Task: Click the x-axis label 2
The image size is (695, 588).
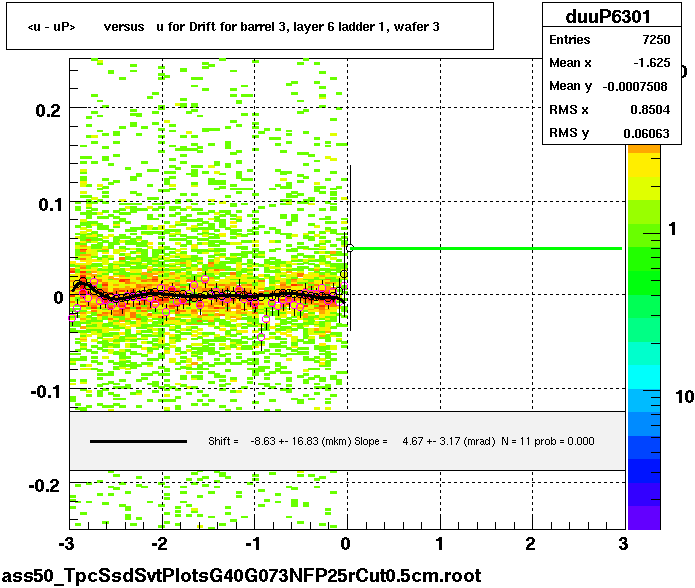Action: click(531, 544)
